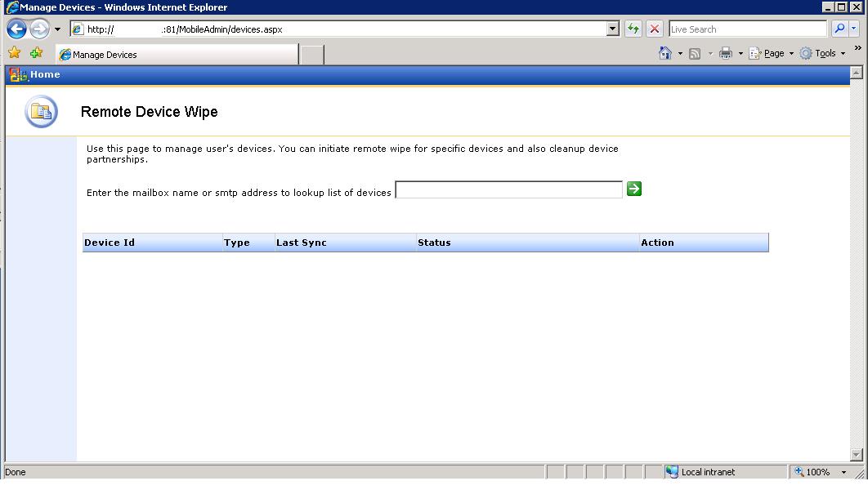Click the Add to Favorites icon
This screenshot has width=868, height=490.
(x=37, y=53)
